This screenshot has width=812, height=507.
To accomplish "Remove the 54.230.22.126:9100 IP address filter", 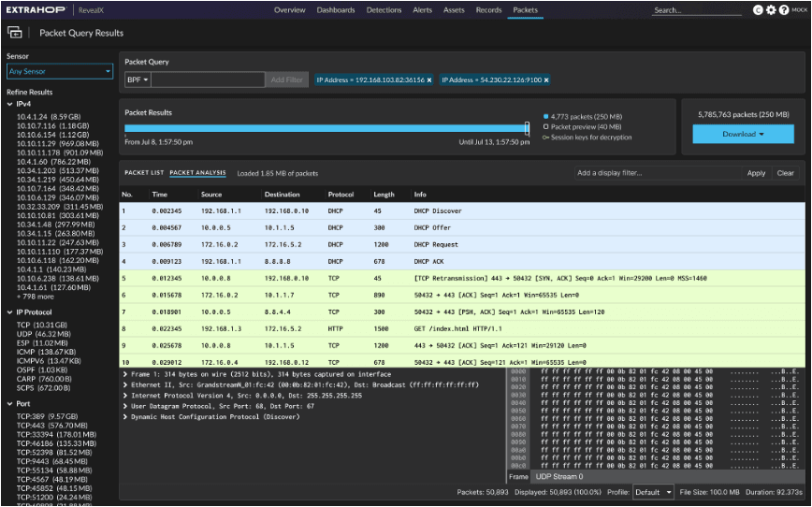I will tap(546, 80).
